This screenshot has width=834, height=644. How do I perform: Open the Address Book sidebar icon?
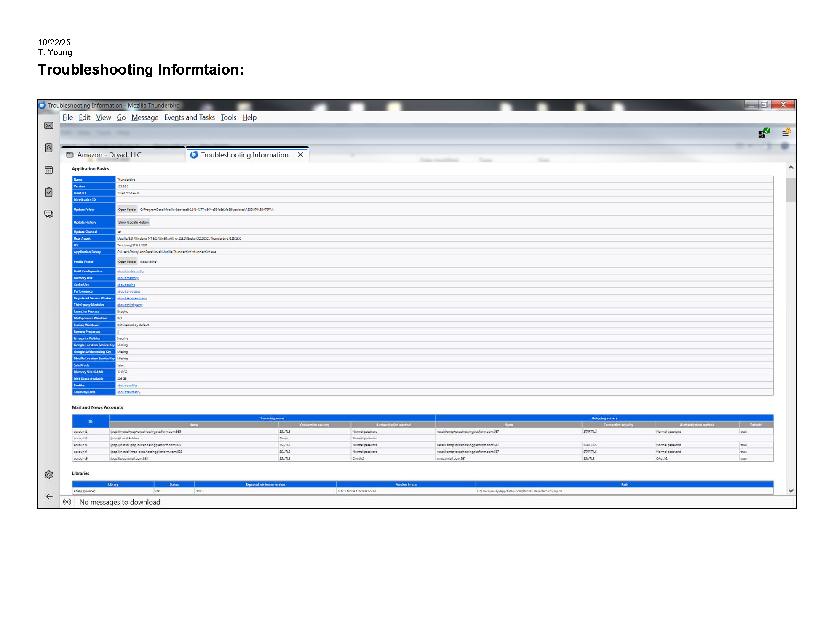[x=49, y=148]
